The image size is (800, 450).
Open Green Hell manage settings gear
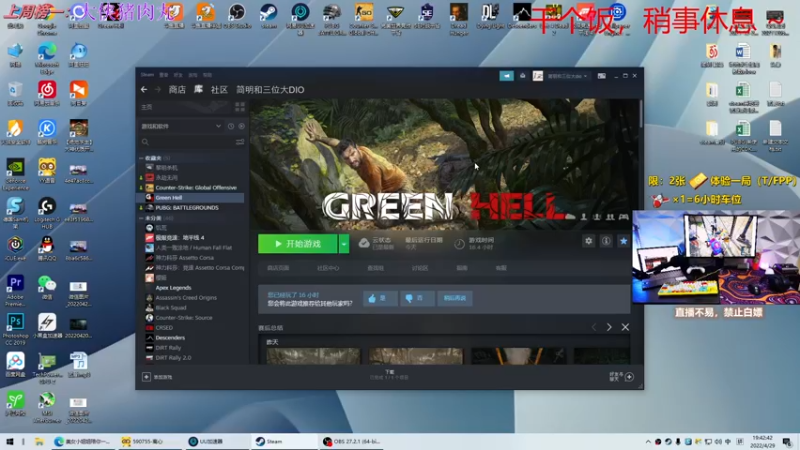[589, 241]
